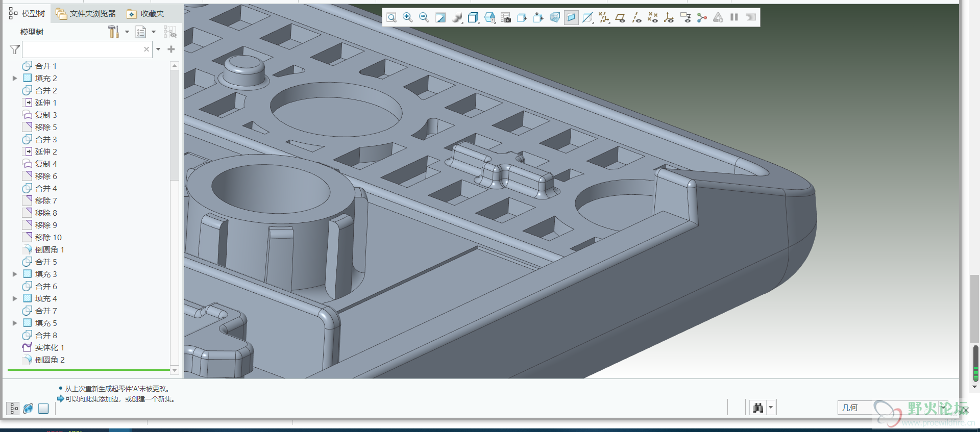Screen dimensions: 980x432
Task: Click the model tree scroll down arrow
Action: 175,370
